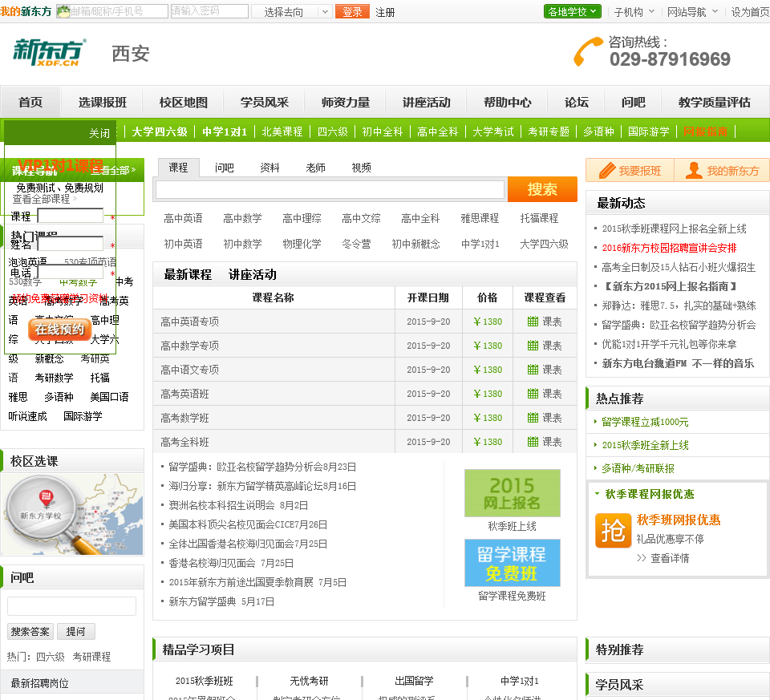The height and width of the screenshot is (700, 770).
Task: Click the 提问 button
Action: click(75, 632)
